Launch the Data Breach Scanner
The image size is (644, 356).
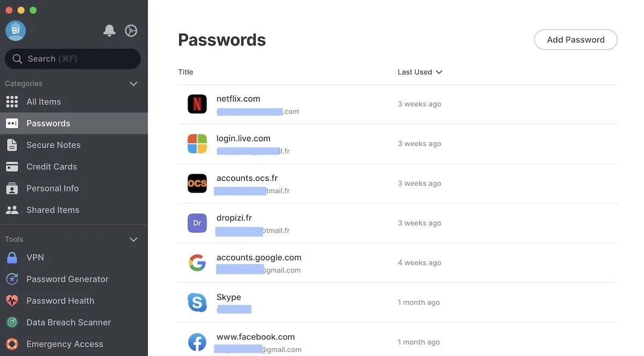point(68,322)
